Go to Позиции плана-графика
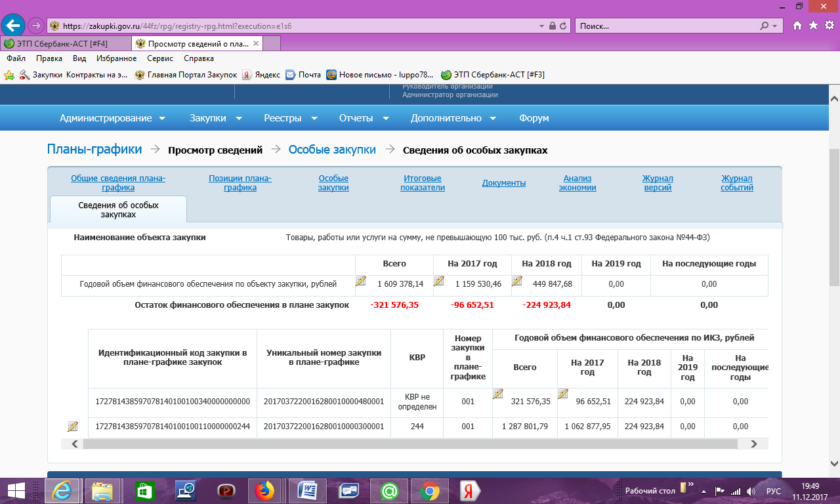This screenshot has height=504, width=840. pyautogui.click(x=240, y=183)
